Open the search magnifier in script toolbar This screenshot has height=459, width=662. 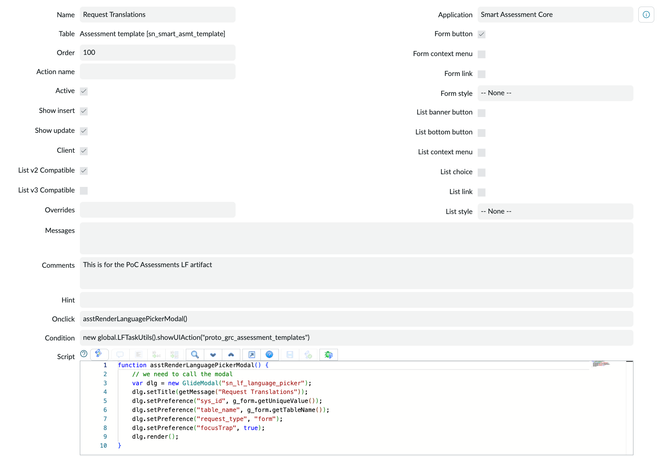[195, 355]
